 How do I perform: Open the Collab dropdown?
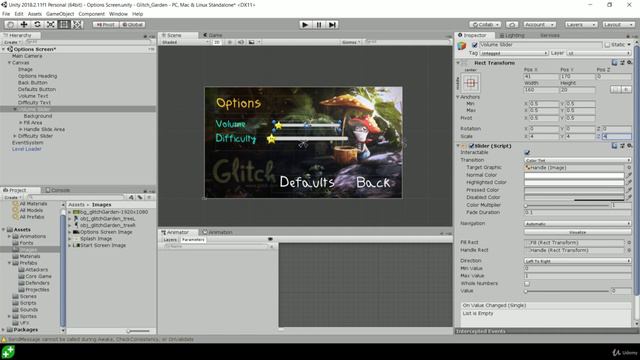point(484,24)
